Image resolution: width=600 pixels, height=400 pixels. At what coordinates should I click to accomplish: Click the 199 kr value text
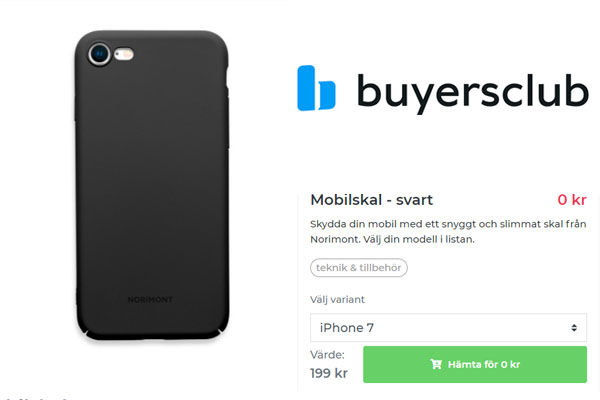point(329,373)
